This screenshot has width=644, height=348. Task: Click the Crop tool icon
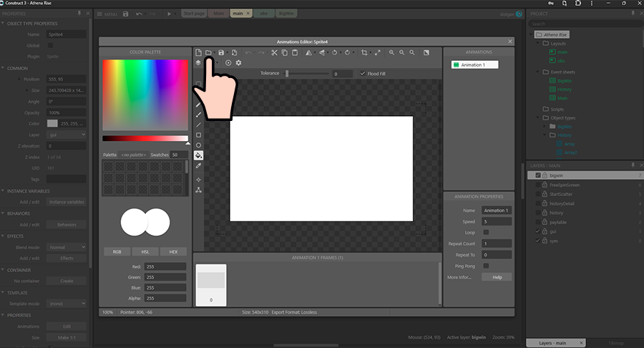coord(364,52)
